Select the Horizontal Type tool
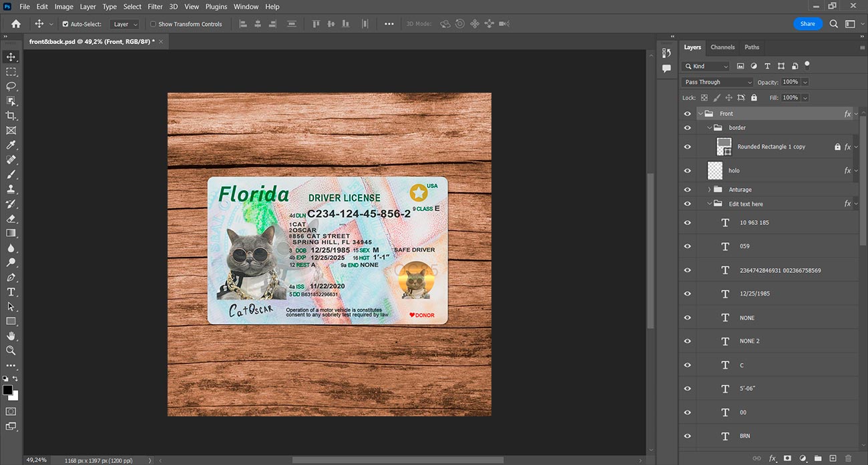868x465 pixels. pos(11,292)
